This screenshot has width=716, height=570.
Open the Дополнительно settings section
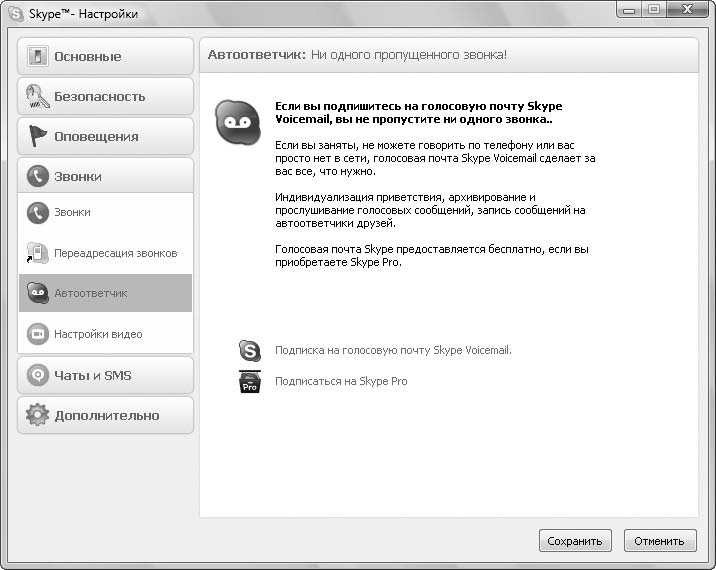point(105,415)
